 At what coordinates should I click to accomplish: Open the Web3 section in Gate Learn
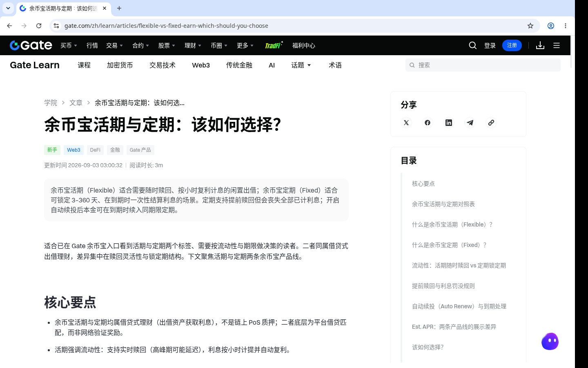tap(201, 65)
